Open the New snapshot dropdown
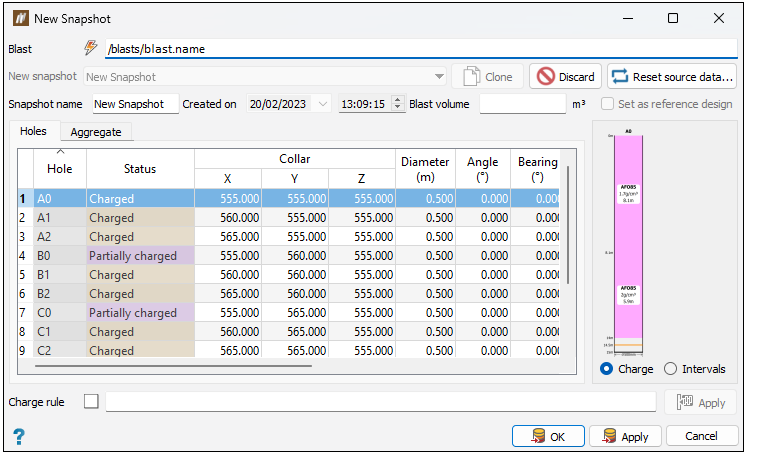 click(x=439, y=77)
